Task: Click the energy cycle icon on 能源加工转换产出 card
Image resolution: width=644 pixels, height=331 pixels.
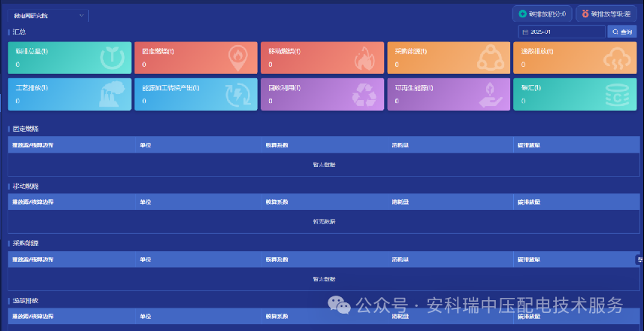Action: pyautogui.click(x=238, y=95)
